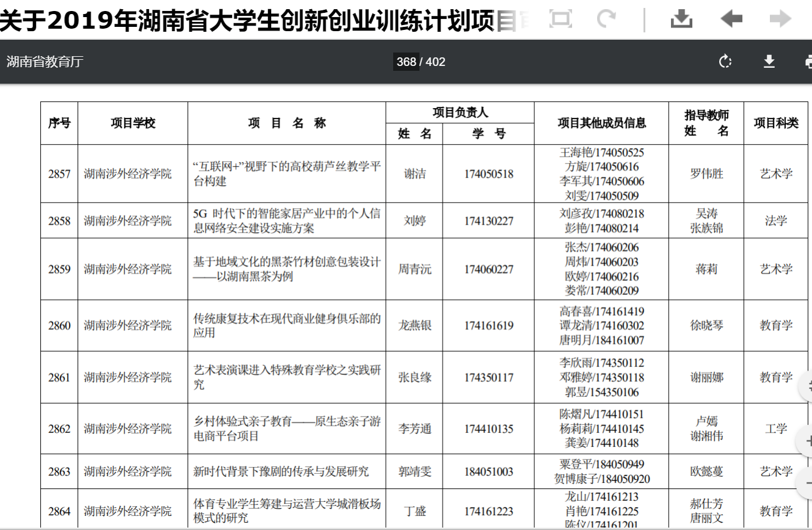The width and height of the screenshot is (812, 530).
Task: Click the page number field showing 368
Action: click(406, 62)
